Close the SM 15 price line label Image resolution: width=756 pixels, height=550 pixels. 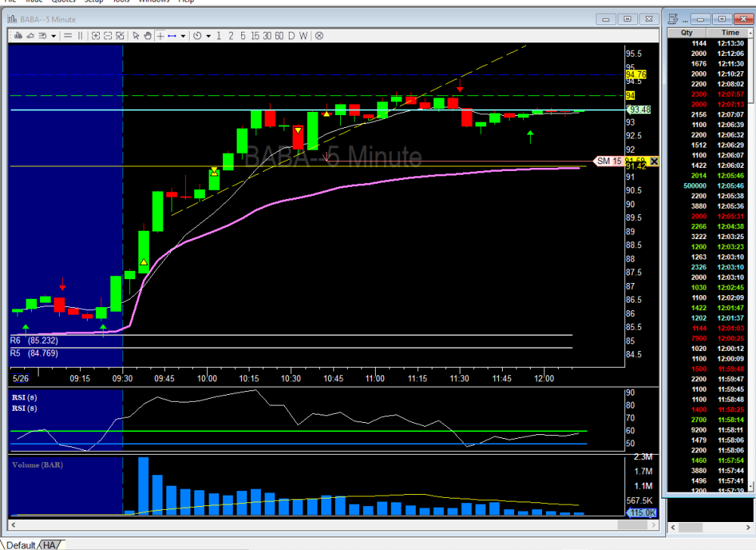[654, 161]
